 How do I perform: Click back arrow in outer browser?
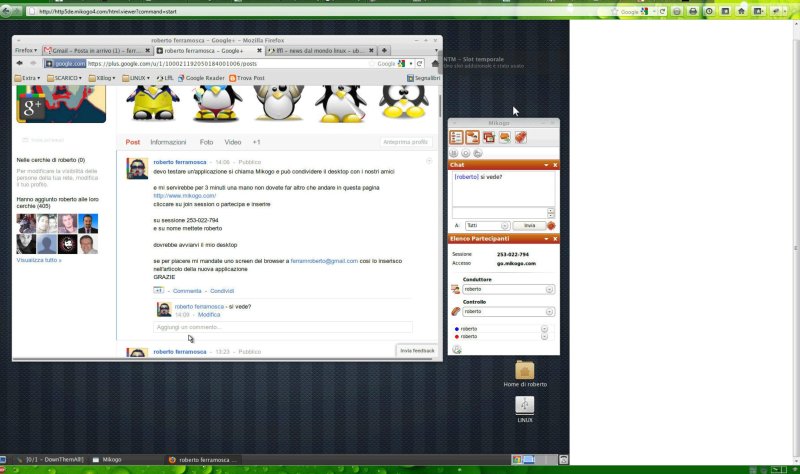(6, 11)
